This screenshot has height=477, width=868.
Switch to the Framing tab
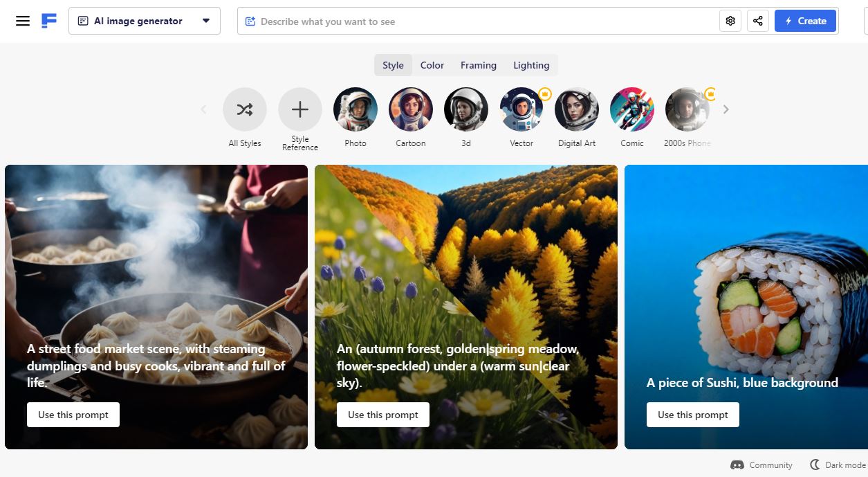click(479, 65)
